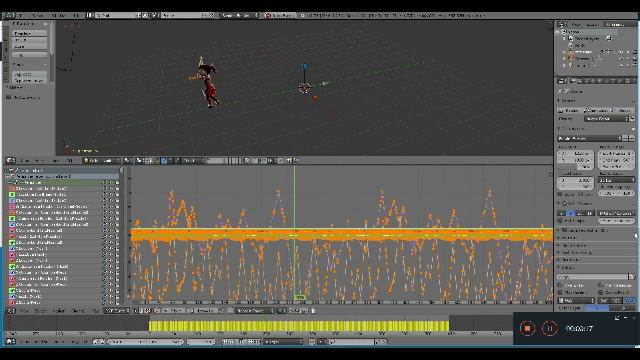The width and height of the screenshot is (640, 360).
Task: Open the Render menu in Info header
Action: pyautogui.click(x=38, y=16)
